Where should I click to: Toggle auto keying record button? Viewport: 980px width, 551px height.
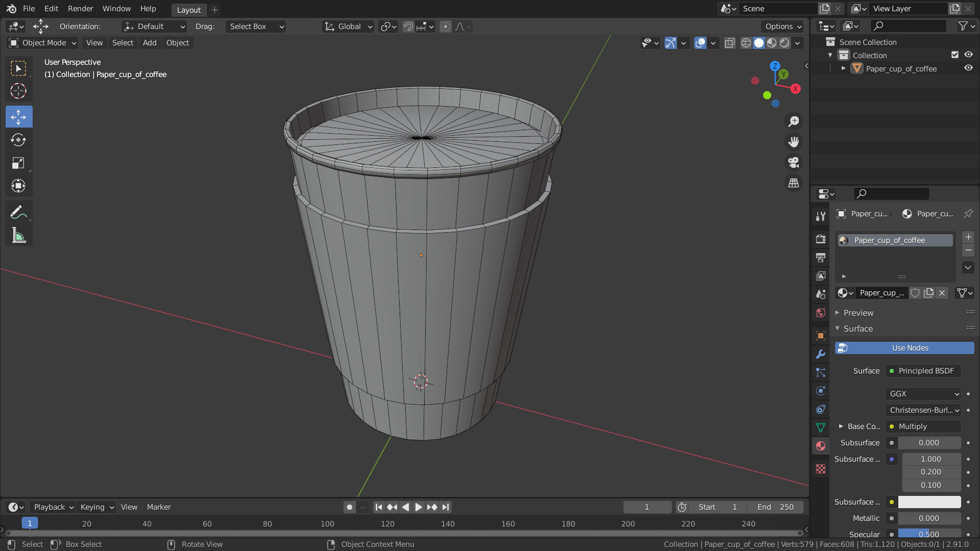point(350,507)
